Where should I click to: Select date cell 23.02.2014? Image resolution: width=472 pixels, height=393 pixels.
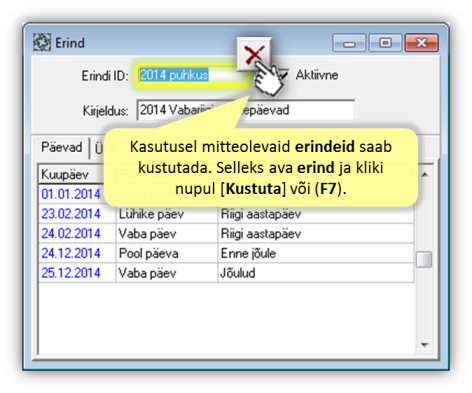tap(77, 214)
